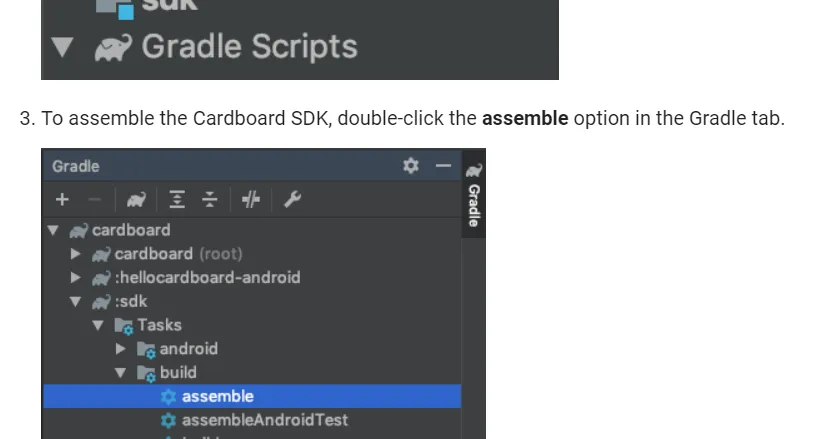Viewport: 825px width, 439px height.
Task: Click the minus icon to detach Gradle project
Action: click(94, 200)
